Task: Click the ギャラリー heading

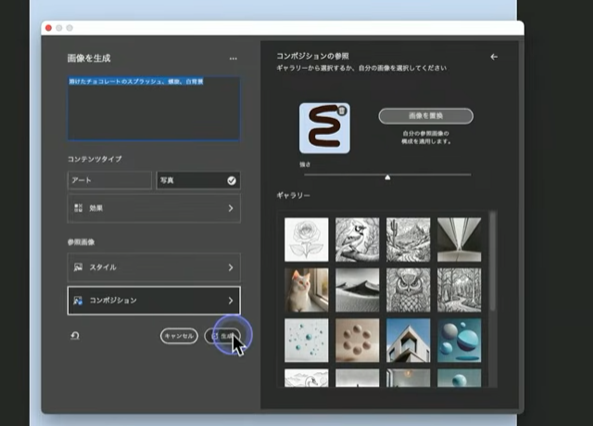Action: (293, 196)
